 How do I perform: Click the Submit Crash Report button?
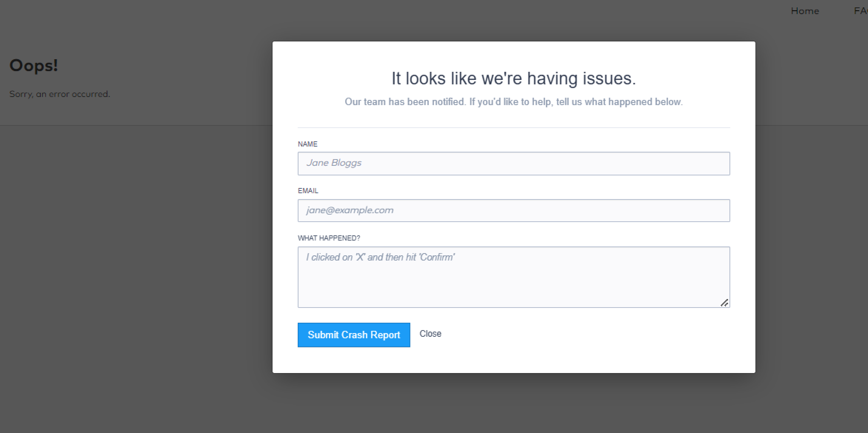354,335
